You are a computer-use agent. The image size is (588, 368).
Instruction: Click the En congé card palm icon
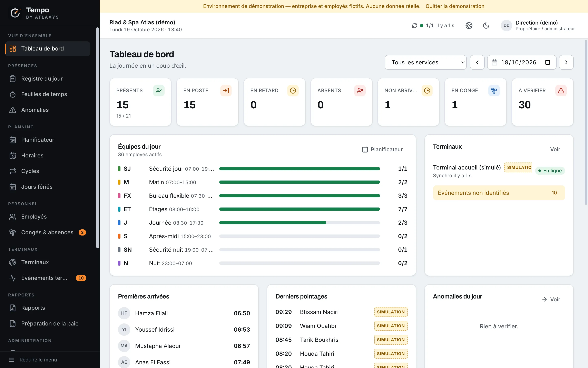point(494,91)
